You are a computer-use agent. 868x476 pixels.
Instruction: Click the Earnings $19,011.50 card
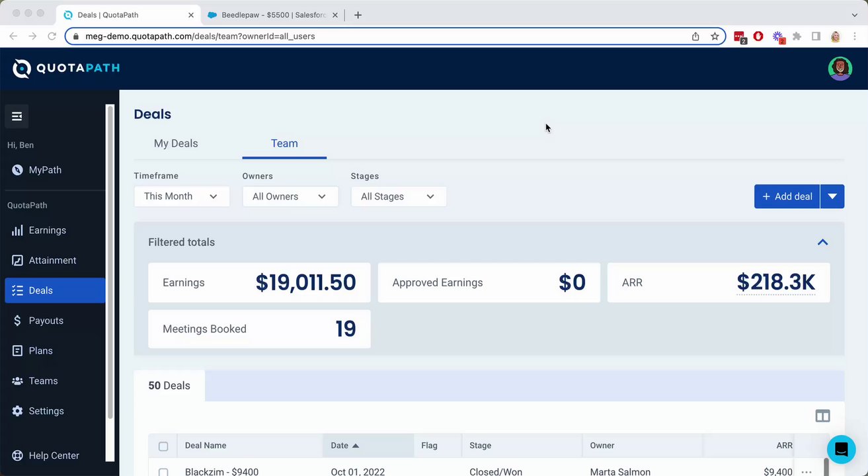pyautogui.click(x=259, y=282)
